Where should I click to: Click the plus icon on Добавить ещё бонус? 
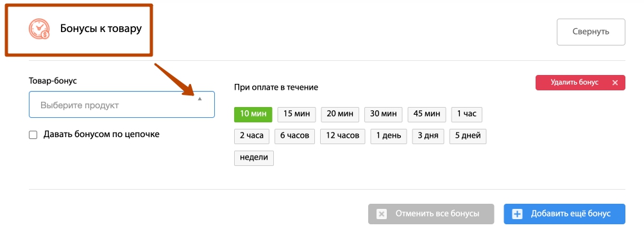[517, 214]
